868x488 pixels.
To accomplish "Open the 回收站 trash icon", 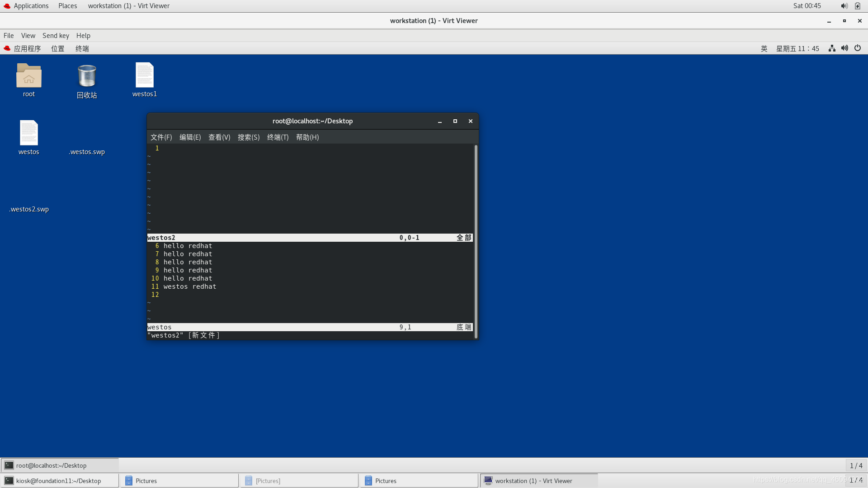I will click(87, 76).
